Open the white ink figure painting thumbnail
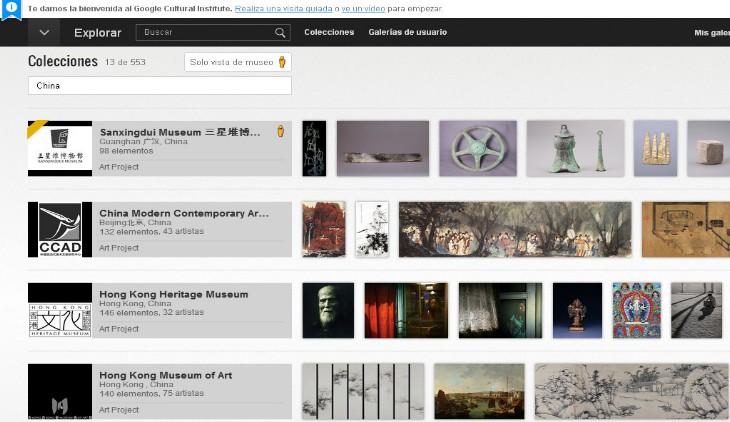 click(x=372, y=229)
